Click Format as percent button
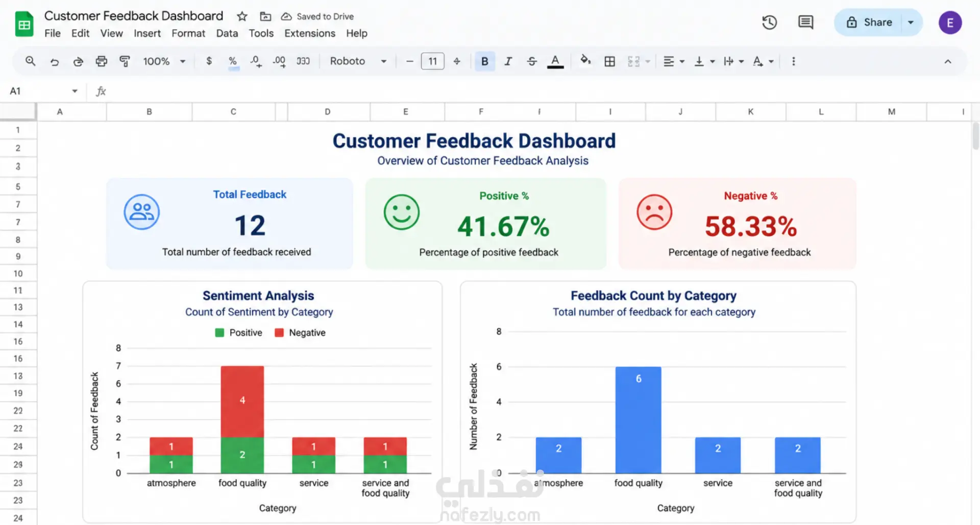This screenshot has width=980, height=525. pyautogui.click(x=233, y=61)
